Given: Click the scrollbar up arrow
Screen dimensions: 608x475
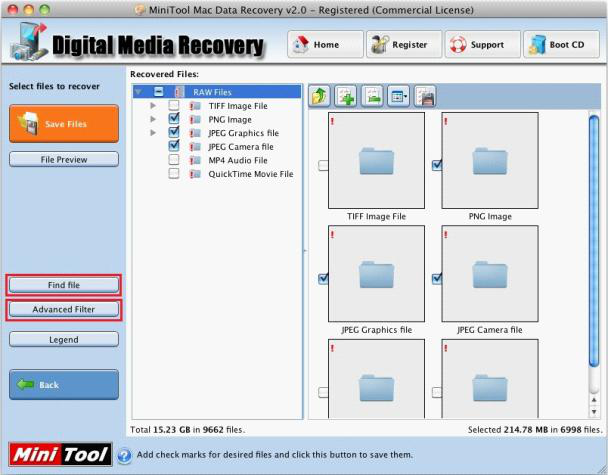Looking at the screenshot, I should 594,400.
